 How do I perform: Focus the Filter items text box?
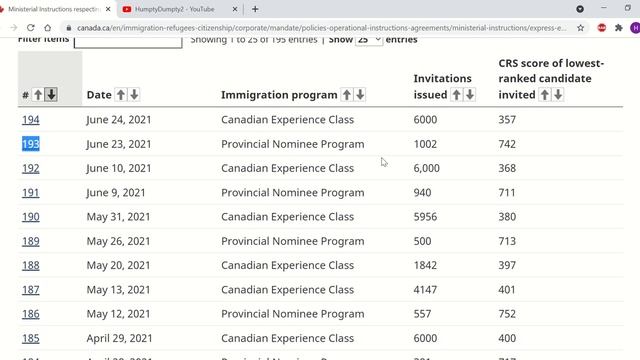click(x=128, y=42)
